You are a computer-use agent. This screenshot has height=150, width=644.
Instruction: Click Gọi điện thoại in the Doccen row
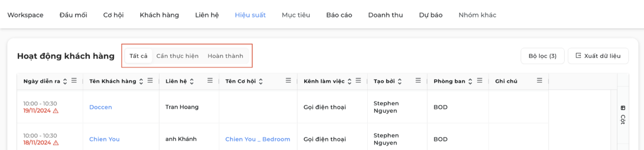pyautogui.click(x=325, y=107)
